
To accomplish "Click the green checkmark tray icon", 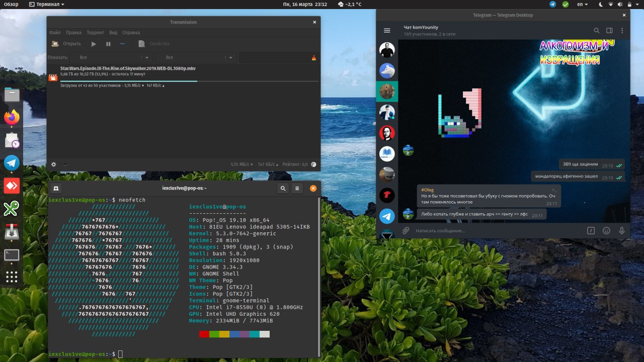I will [566, 4].
